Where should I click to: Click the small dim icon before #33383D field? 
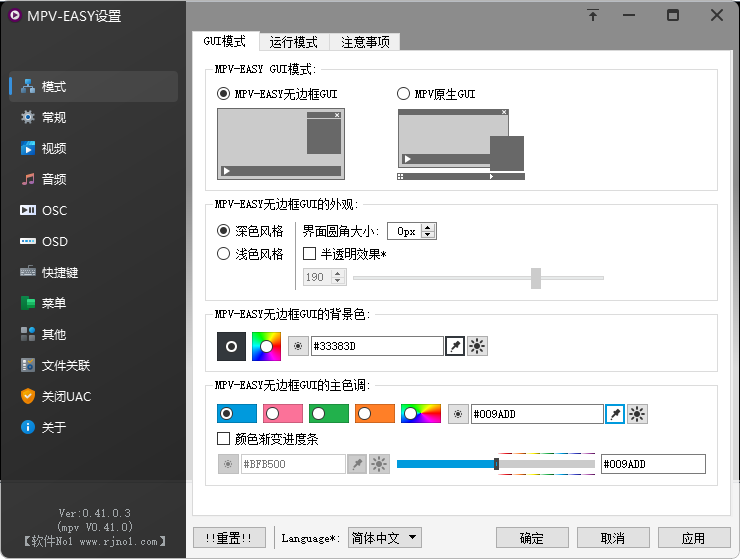pos(298,346)
